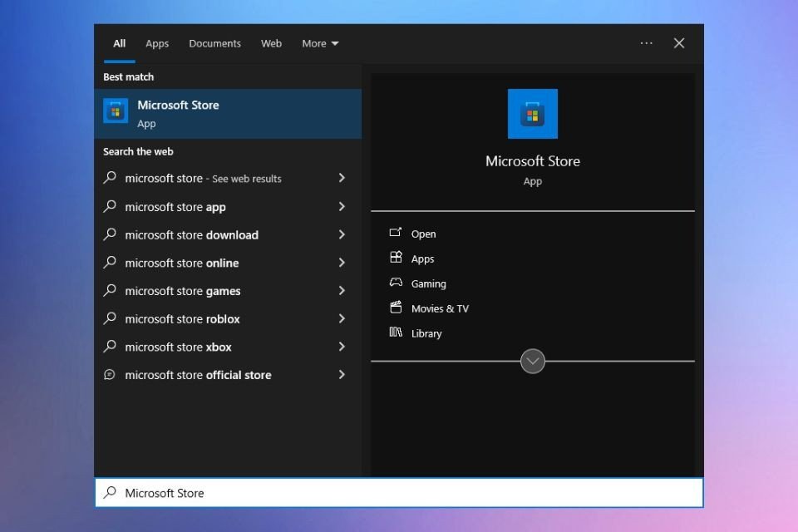The image size is (798, 532).
Task: Open the Library section of Microsoft Store
Action: point(426,333)
